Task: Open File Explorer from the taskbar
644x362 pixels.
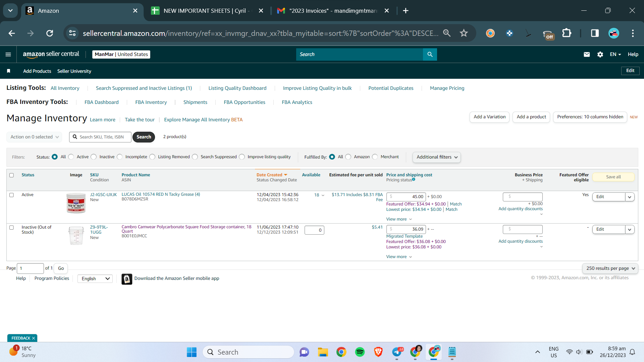Action: 323,352
